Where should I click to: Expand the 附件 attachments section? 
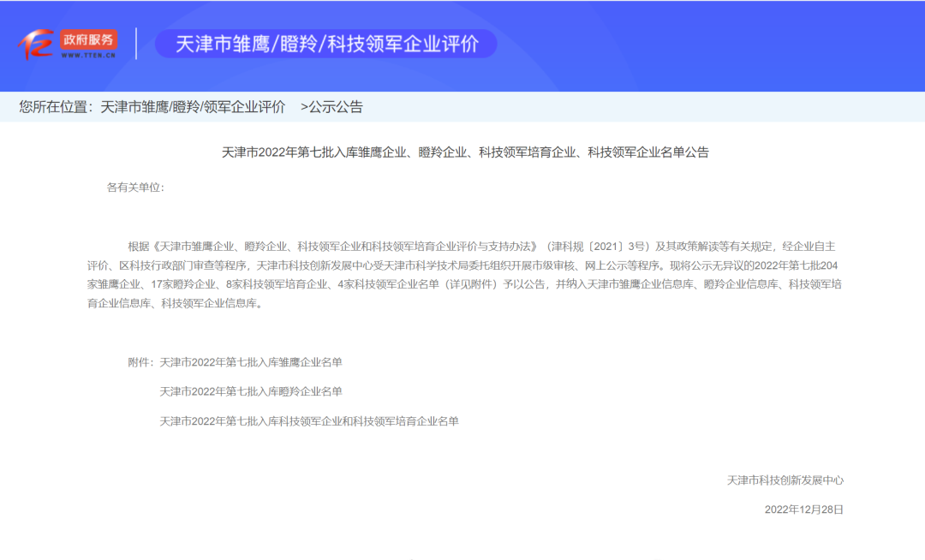pos(141,363)
